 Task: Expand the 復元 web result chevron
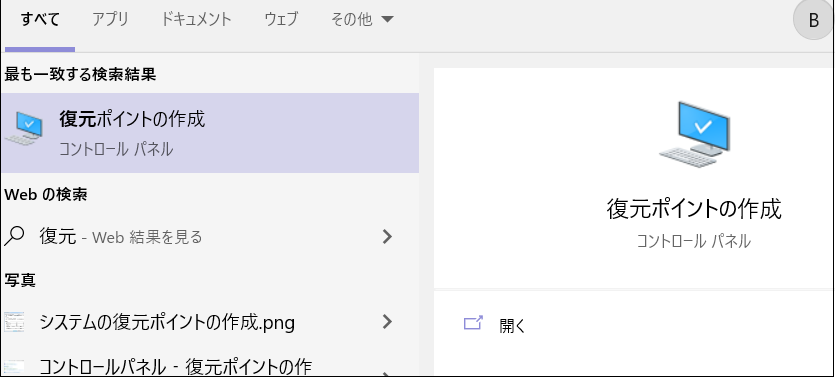click(x=387, y=236)
